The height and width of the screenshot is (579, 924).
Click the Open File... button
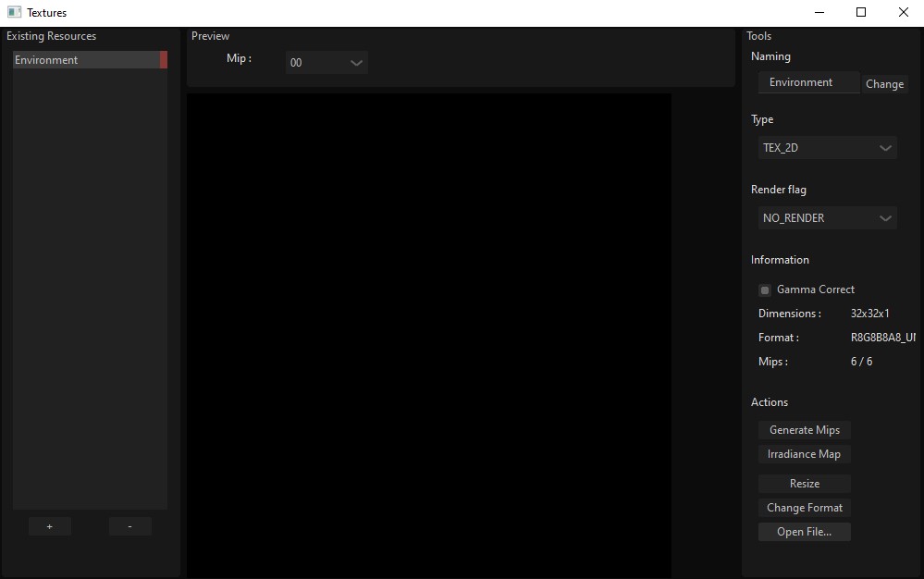[x=805, y=532]
